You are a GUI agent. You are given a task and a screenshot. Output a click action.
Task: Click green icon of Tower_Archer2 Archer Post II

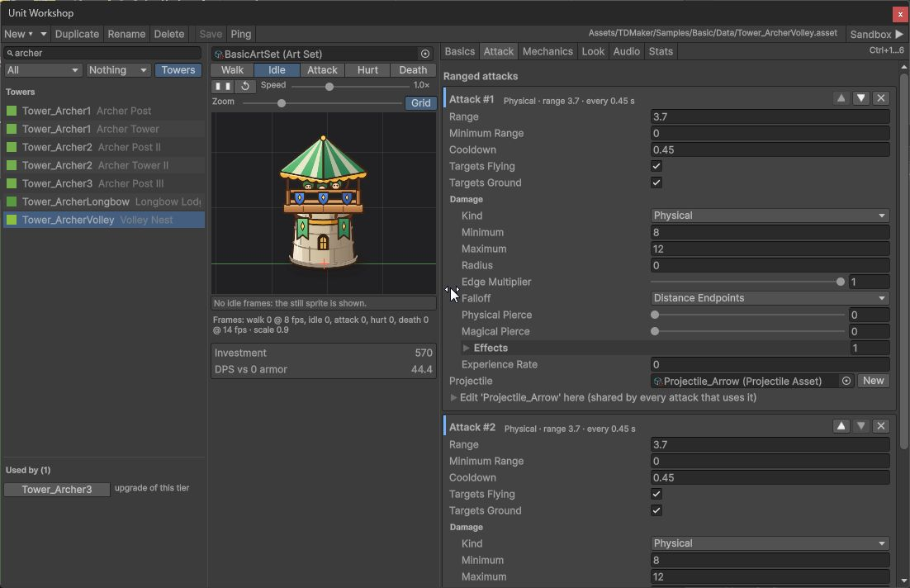point(12,148)
